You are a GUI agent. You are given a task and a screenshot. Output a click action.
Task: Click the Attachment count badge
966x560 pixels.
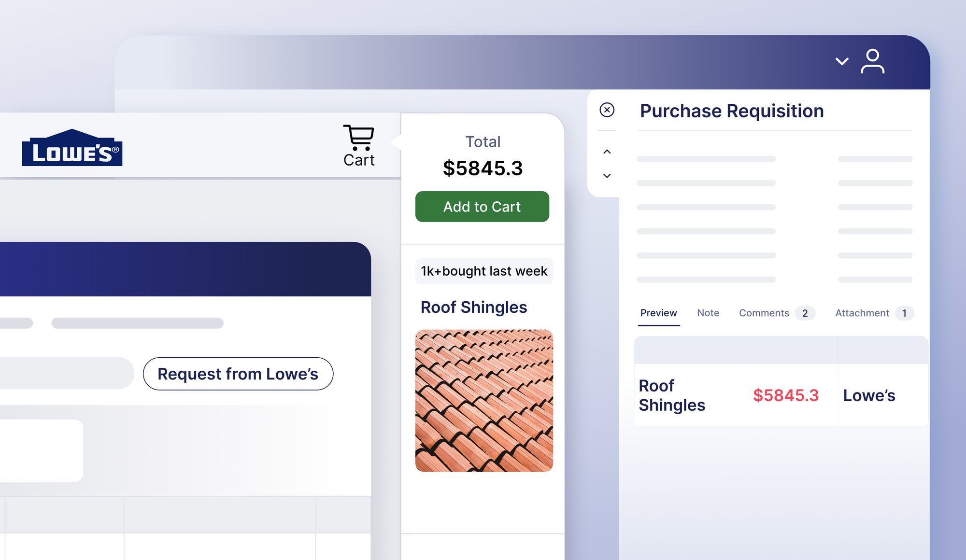904,313
